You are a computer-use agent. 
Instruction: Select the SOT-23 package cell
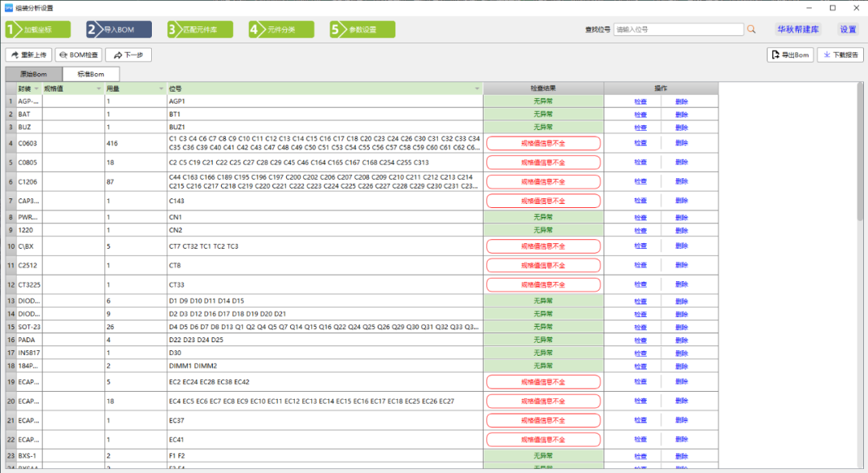click(x=30, y=327)
